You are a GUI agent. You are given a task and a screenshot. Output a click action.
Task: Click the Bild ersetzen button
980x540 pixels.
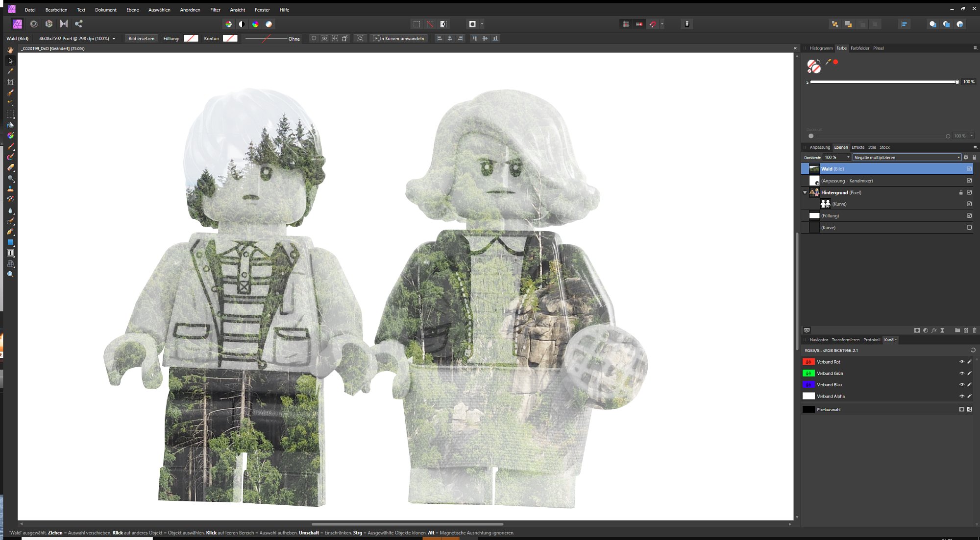pos(141,39)
